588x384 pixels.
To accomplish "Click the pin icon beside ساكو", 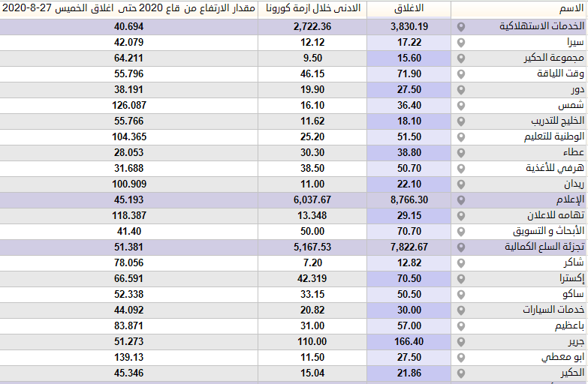I will pyautogui.click(x=461, y=295).
